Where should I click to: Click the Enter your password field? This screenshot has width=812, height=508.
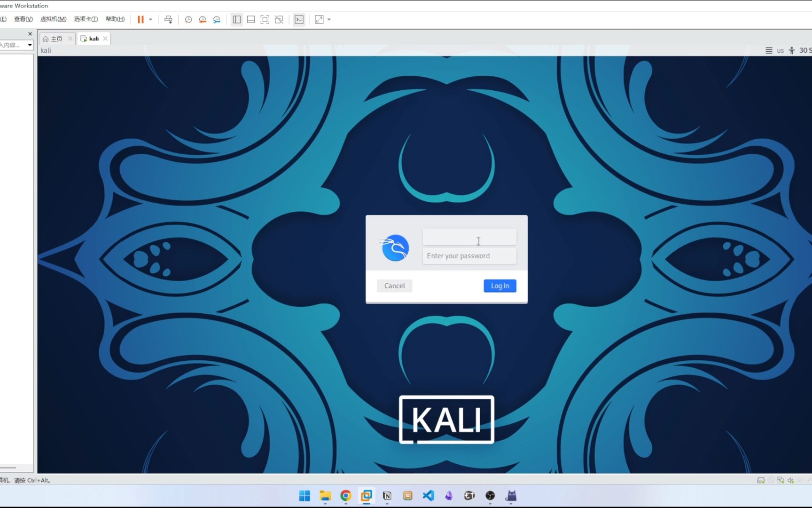tap(469, 256)
